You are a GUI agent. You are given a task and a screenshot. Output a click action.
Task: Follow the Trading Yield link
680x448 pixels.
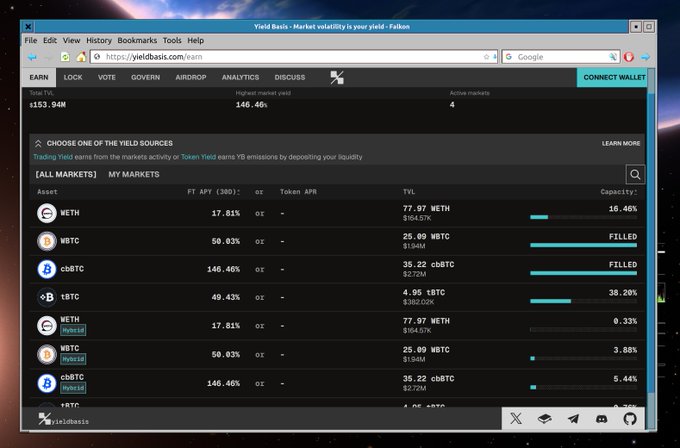(x=53, y=157)
